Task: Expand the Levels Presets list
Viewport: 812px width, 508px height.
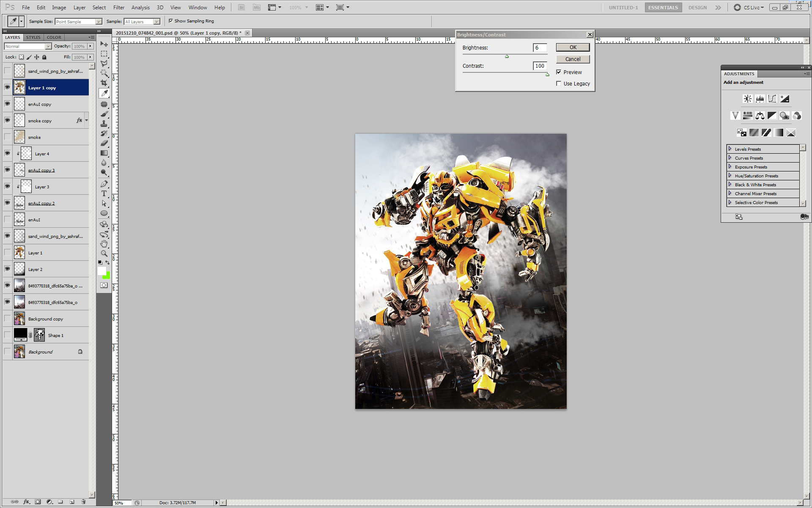Action: click(x=730, y=149)
